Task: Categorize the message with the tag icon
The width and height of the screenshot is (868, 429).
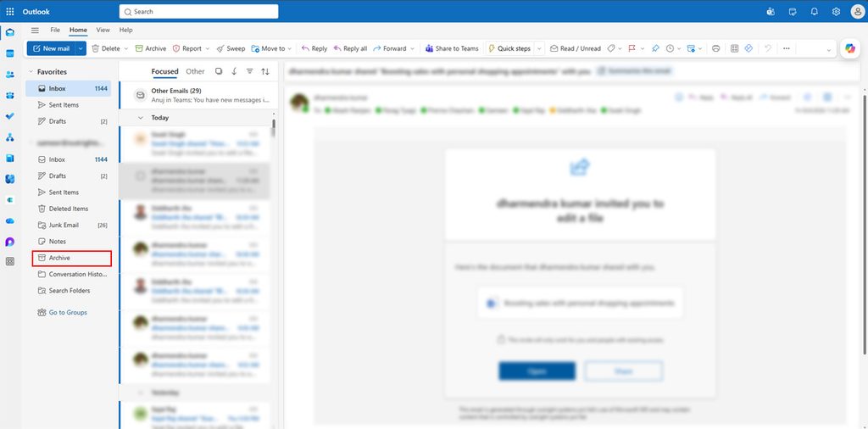Action: [x=611, y=48]
